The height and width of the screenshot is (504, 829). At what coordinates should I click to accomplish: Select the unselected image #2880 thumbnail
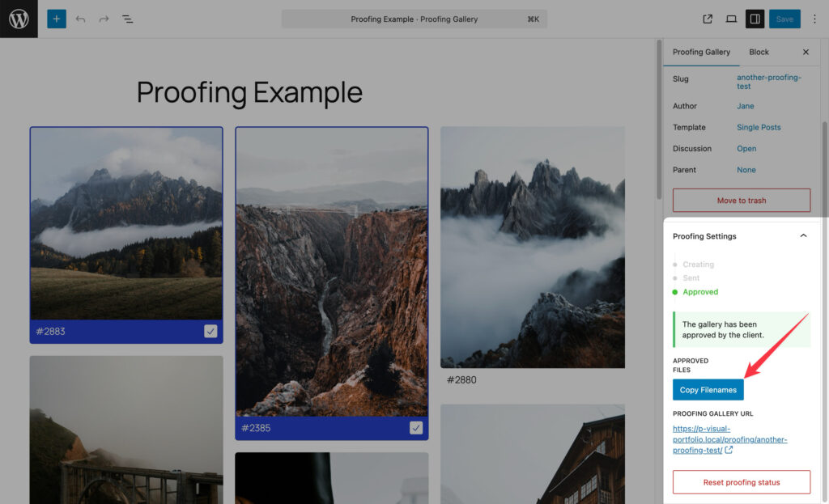point(532,247)
